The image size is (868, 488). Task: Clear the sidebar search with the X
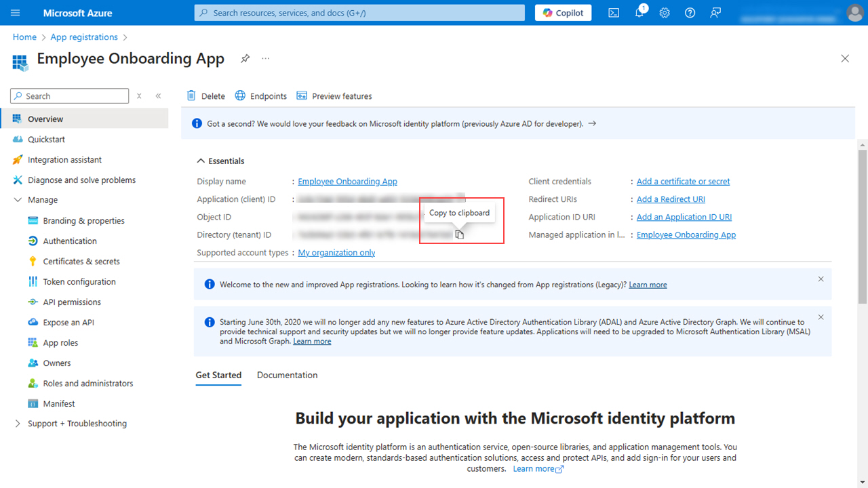tap(139, 96)
